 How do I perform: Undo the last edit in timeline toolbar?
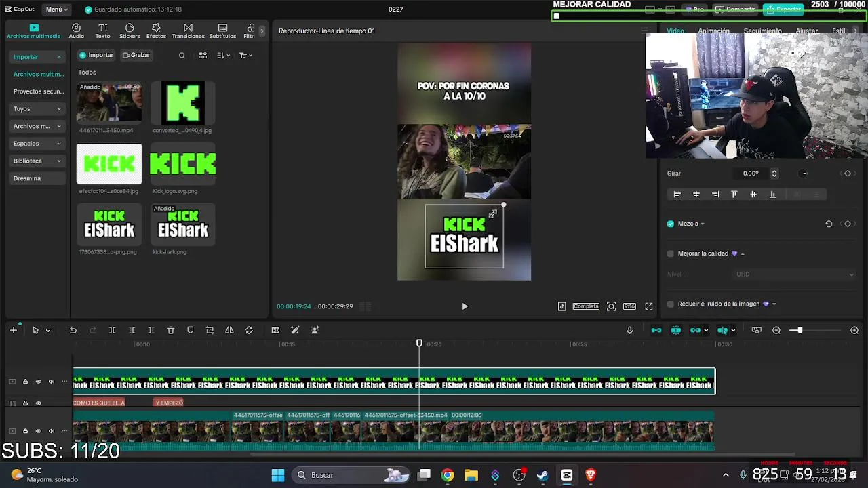(73, 330)
